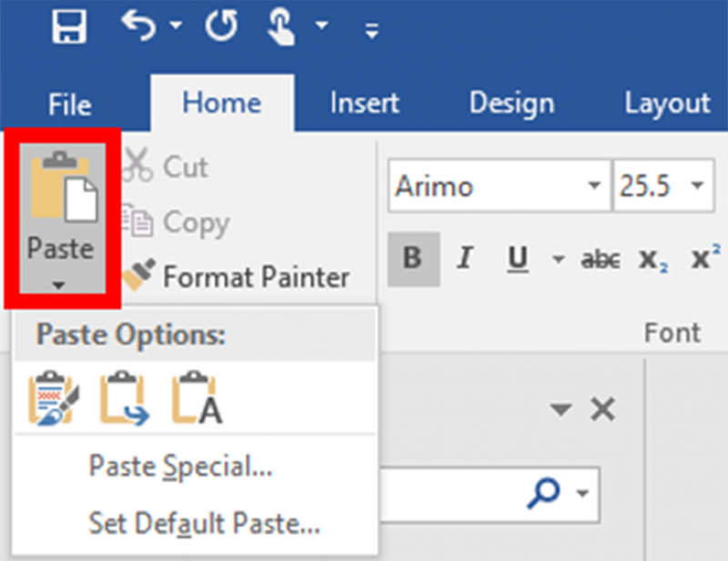Open the font size dropdown arrow

(x=697, y=186)
